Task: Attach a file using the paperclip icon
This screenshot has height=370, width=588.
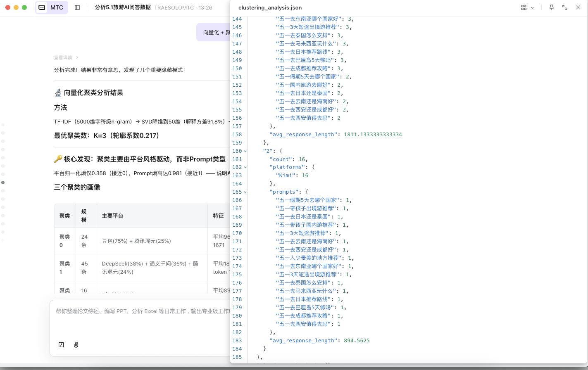Action: coord(76,345)
